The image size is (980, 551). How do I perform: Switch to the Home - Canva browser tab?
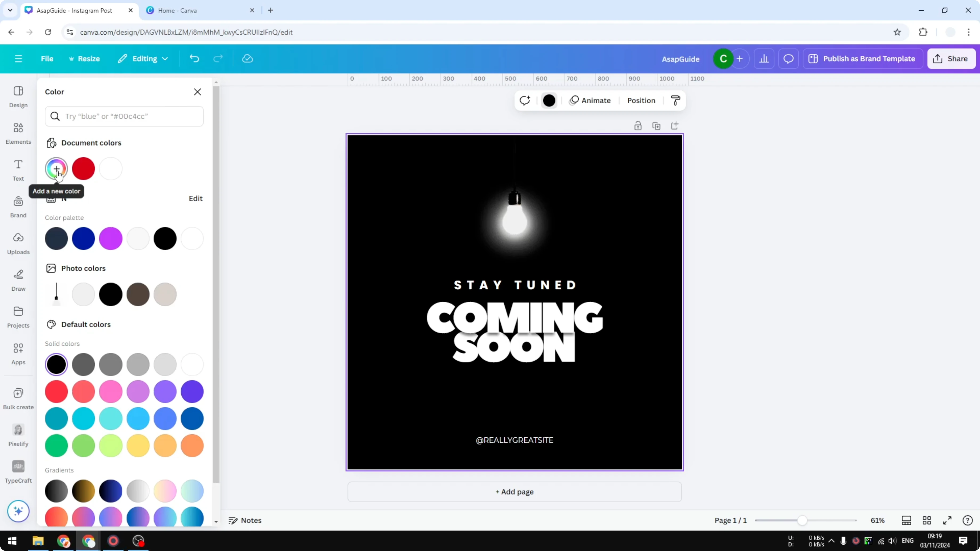coord(177,10)
